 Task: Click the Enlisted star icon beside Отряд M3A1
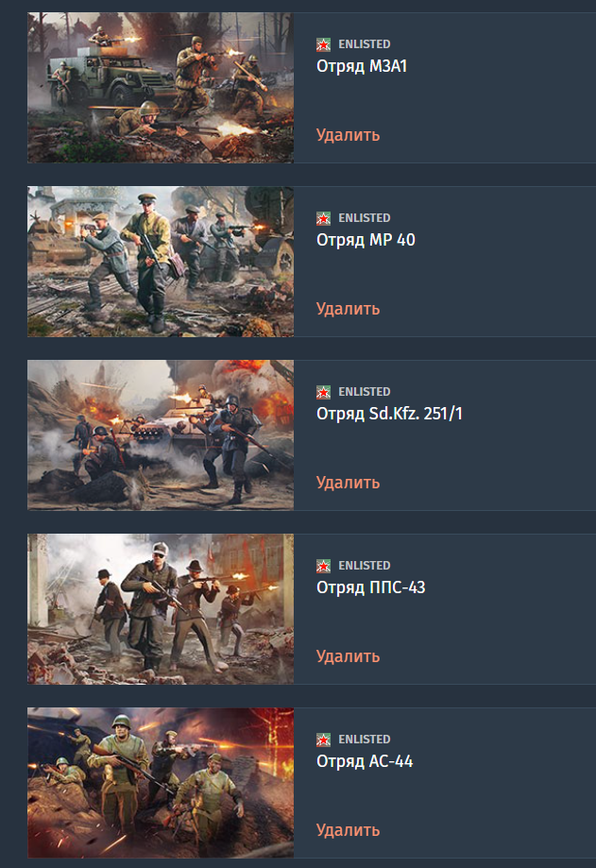click(x=323, y=44)
